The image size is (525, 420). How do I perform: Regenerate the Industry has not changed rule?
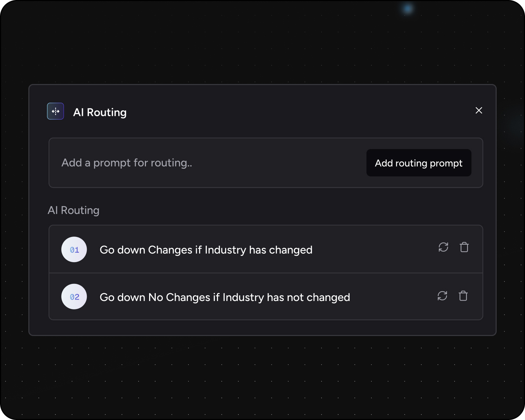[442, 296]
